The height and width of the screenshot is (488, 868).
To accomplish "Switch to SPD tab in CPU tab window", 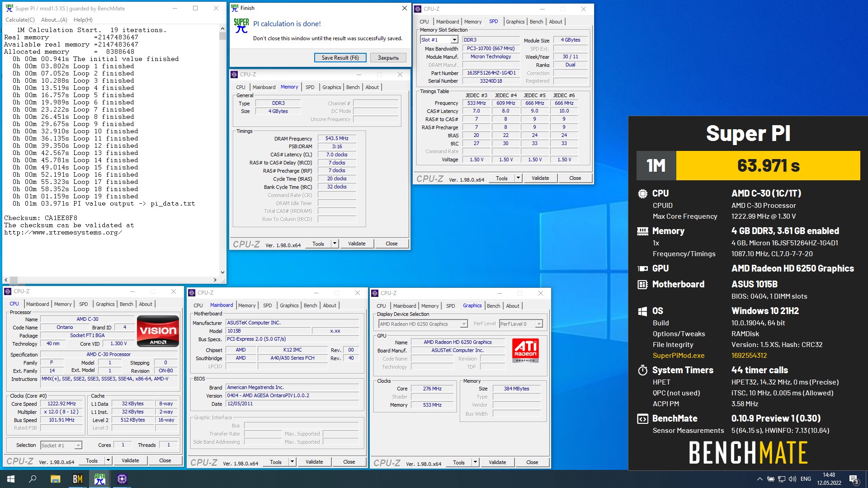I will [84, 304].
